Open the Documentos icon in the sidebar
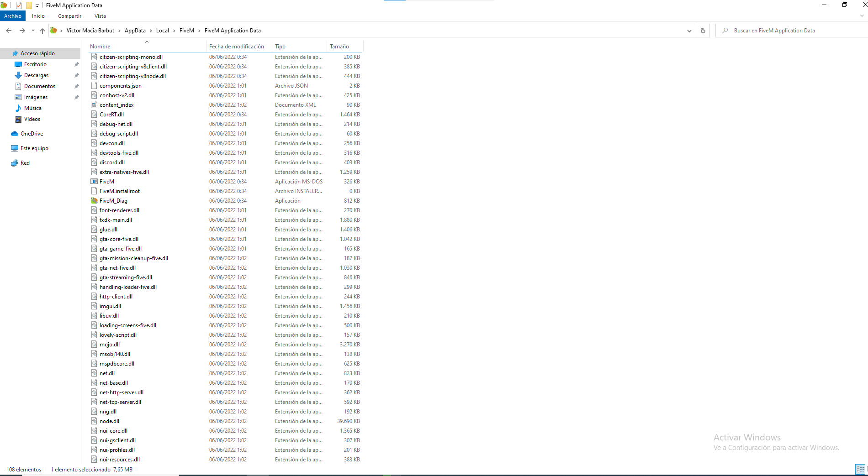The height and width of the screenshot is (476, 868). pos(18,86)
